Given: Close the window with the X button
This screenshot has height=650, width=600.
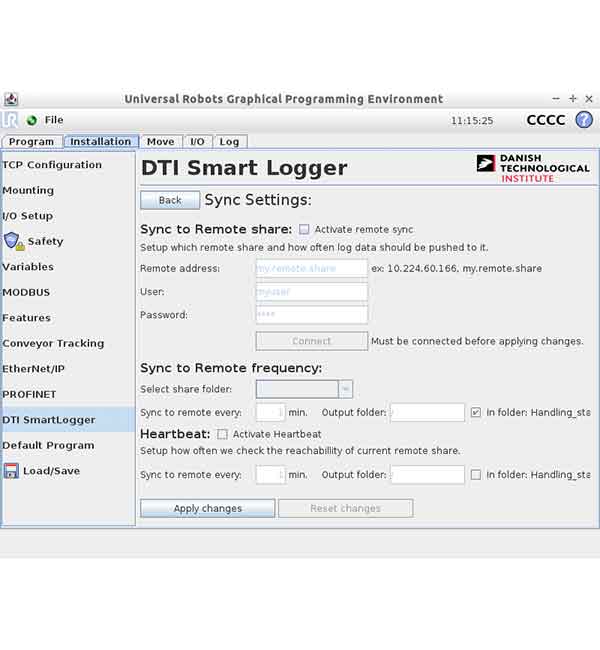Looking at the screenshot, I should [x=589, y=99].
